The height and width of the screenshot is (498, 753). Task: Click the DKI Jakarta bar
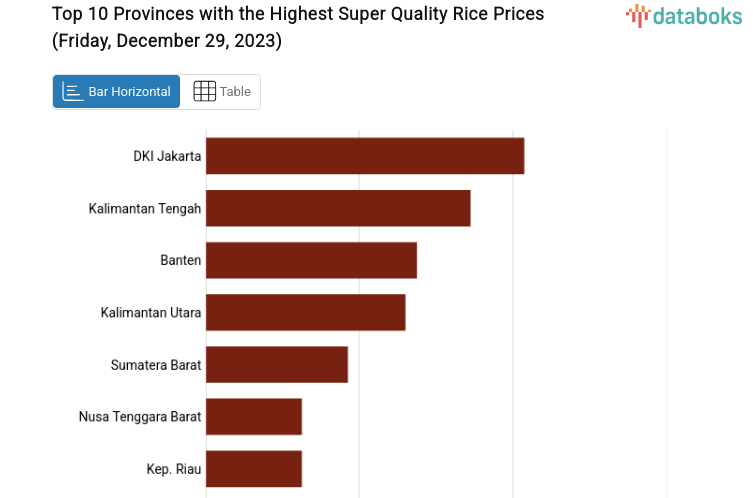pos(365,156)
